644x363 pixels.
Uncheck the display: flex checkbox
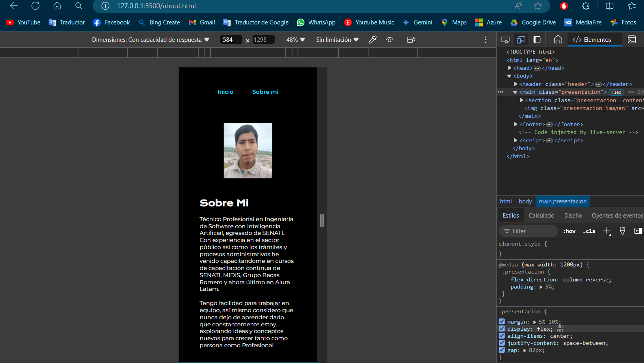click(502, 329)
